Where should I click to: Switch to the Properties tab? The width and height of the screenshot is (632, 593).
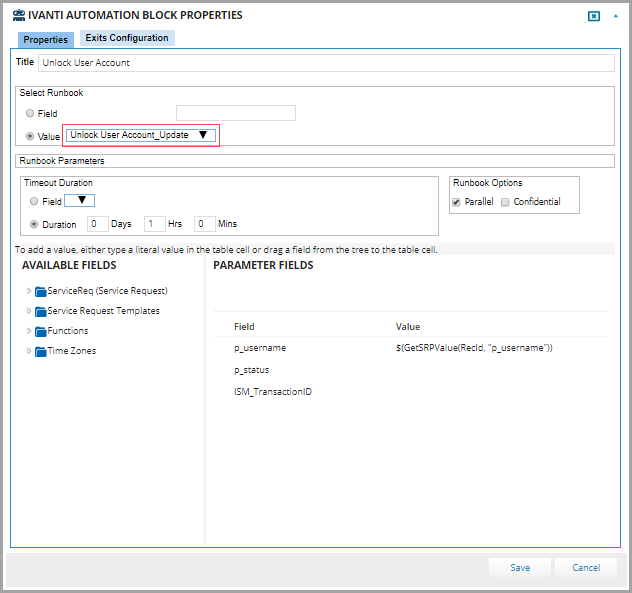point(45,40)
